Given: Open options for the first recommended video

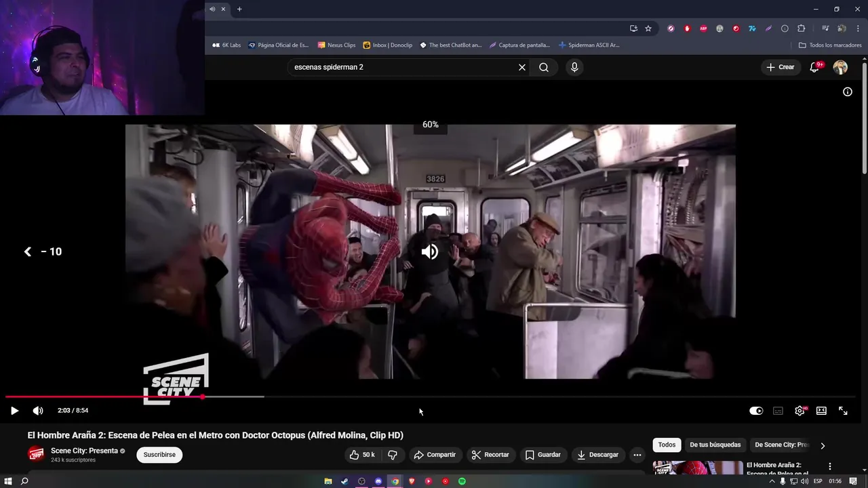Looking at the screenshot, I should tap(829, 467).
